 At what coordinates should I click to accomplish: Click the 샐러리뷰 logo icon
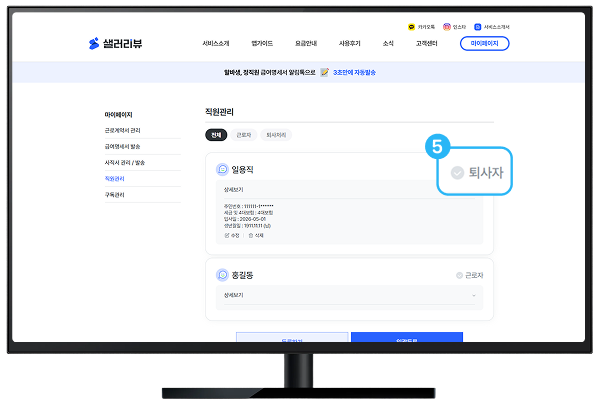click(94, 44)
